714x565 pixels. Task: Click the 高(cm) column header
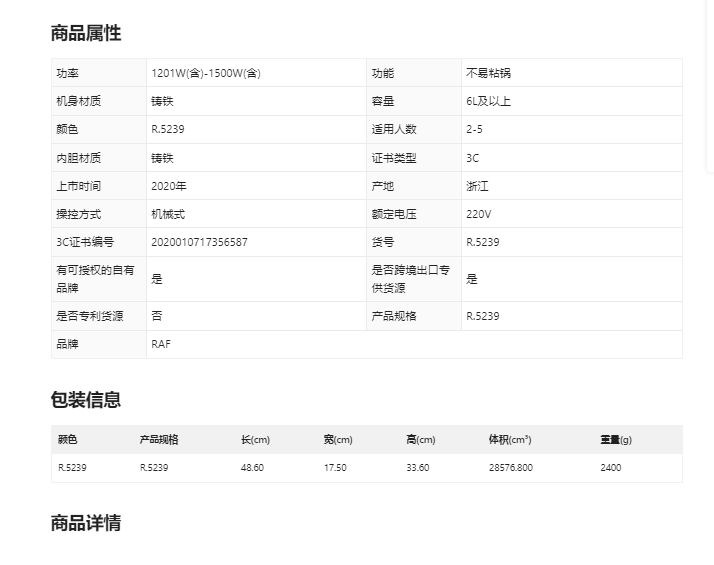click(x=420, y=440)
